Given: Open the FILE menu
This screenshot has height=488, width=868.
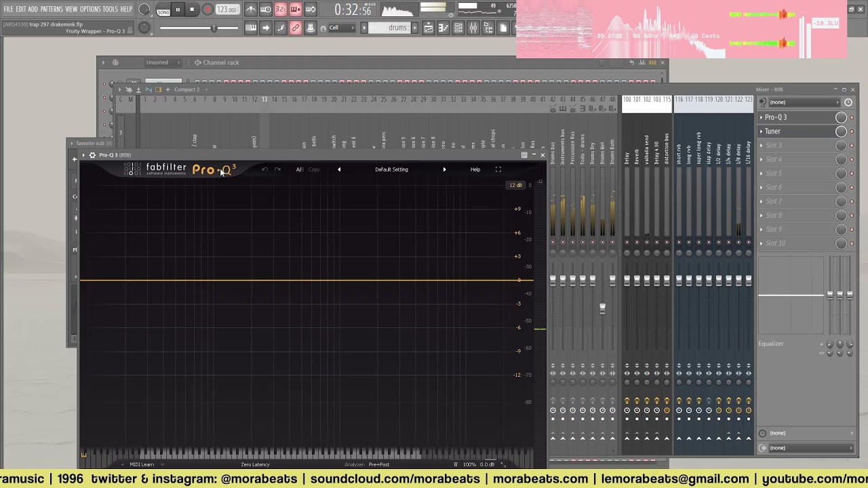Looking at the screenshot, I should coord(8,9).
